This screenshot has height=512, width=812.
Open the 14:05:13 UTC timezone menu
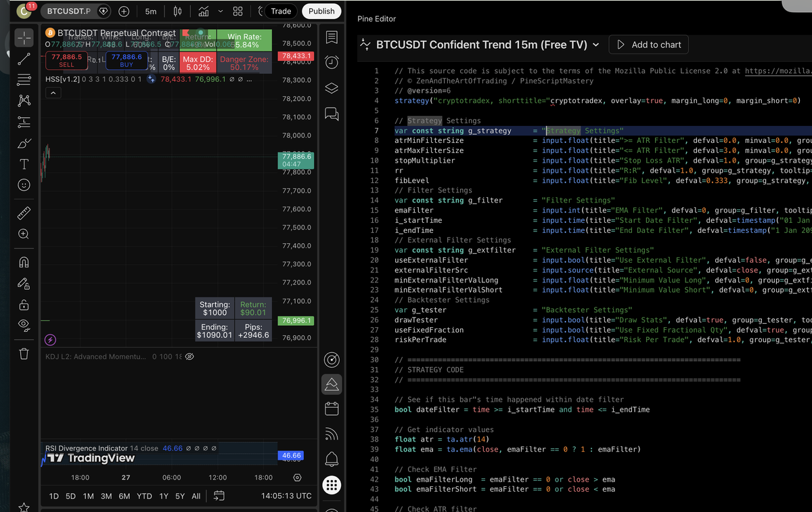click(286, 496)
